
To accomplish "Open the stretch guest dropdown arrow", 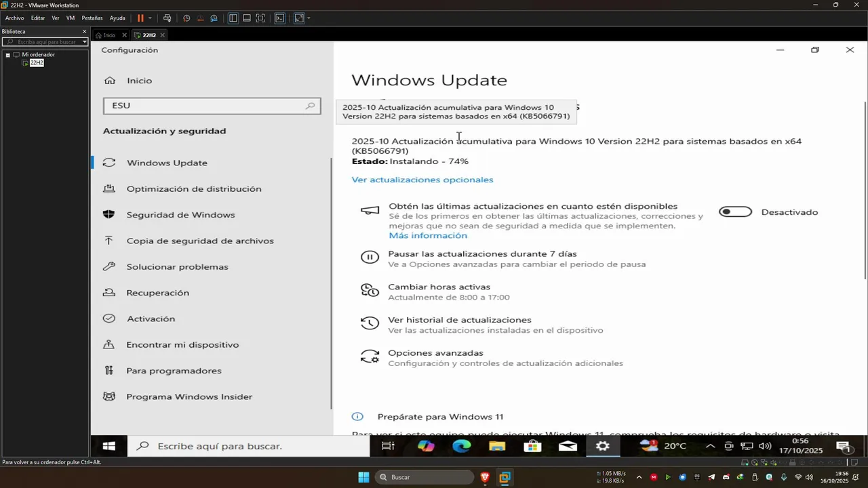I will (309, 18).
